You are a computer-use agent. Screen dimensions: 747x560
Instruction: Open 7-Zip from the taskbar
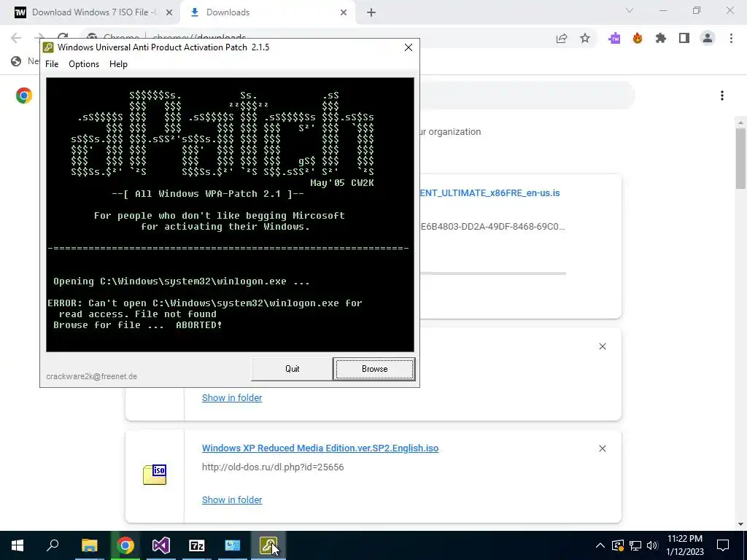(x=197, y=545)
